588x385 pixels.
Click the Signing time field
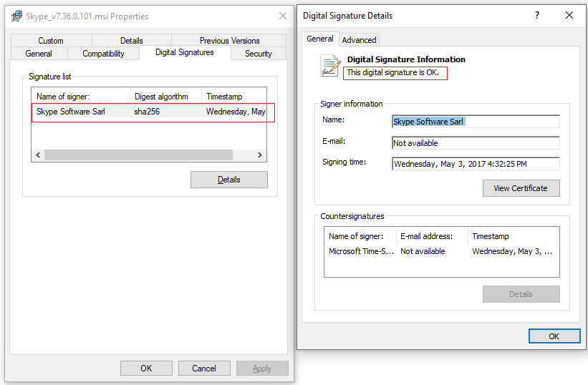476,164
